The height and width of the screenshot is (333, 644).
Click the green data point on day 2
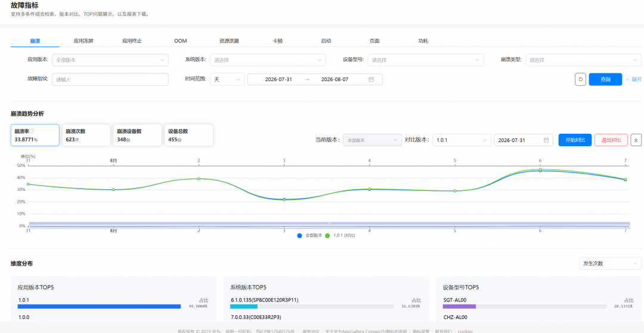coord(199,179)
